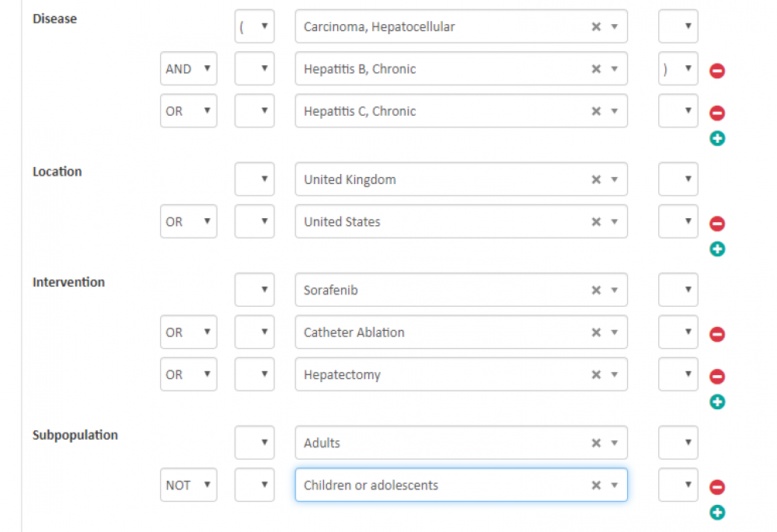
Task: Open the NOT operator dropdown
Action: coord(188,485)
